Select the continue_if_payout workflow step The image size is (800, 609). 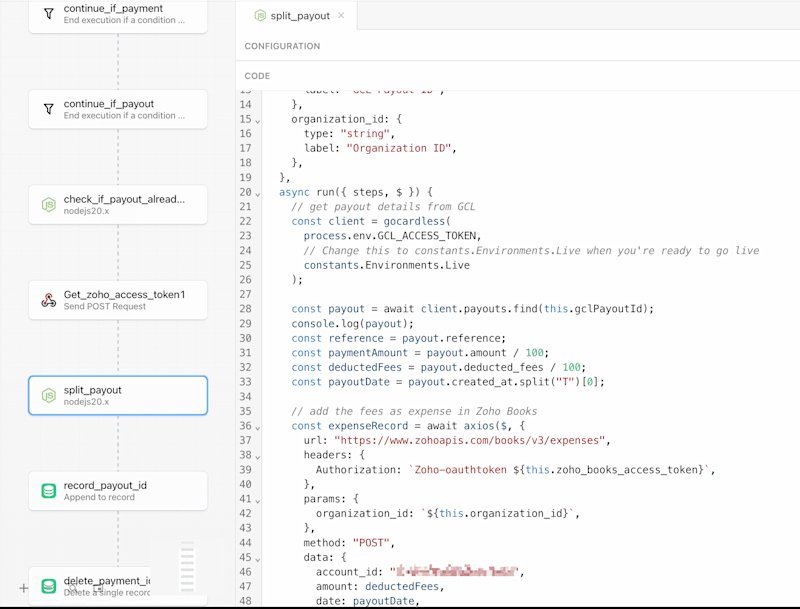[x=118, y=109]
